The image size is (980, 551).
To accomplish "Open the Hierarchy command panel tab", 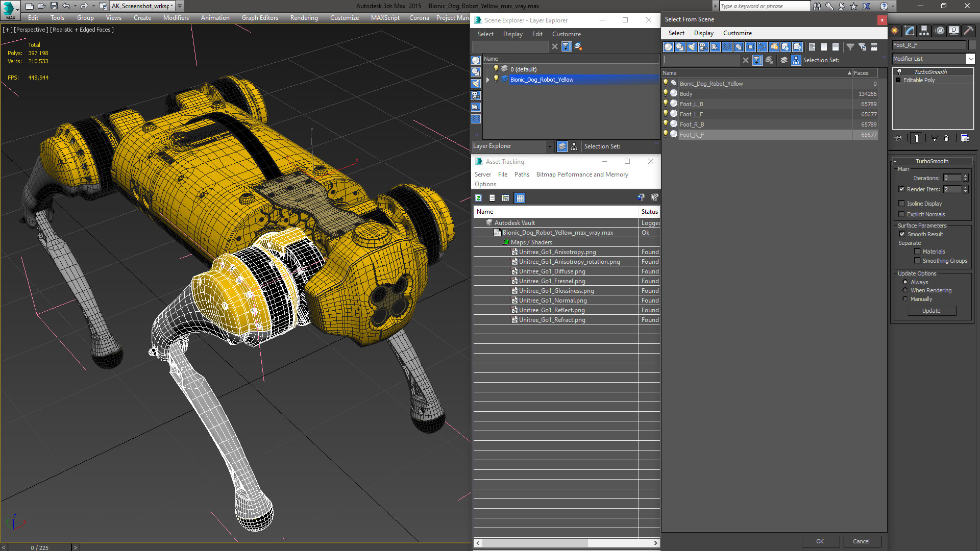I will pos(924,31).
